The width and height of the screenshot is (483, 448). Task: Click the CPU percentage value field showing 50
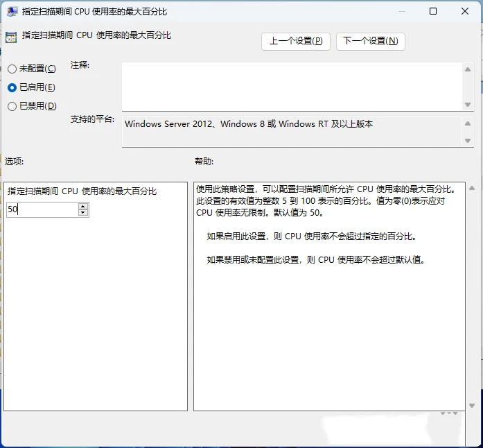point(42,209)
